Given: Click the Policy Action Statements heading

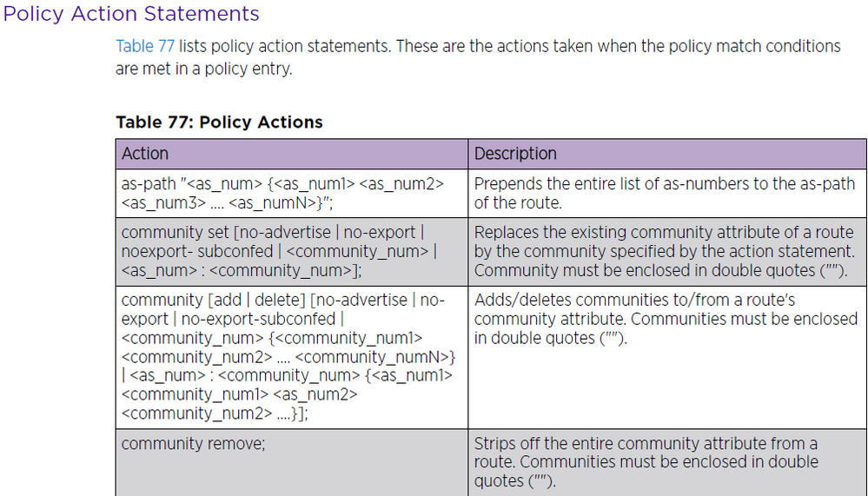Looking at the screenshot, I should click(131, 13).
